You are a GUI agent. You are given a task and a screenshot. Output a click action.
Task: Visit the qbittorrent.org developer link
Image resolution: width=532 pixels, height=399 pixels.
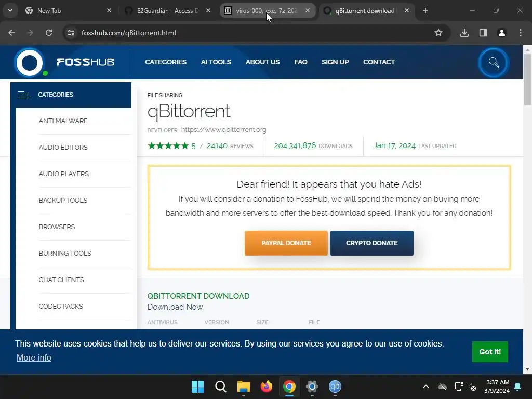pos(223,129)
